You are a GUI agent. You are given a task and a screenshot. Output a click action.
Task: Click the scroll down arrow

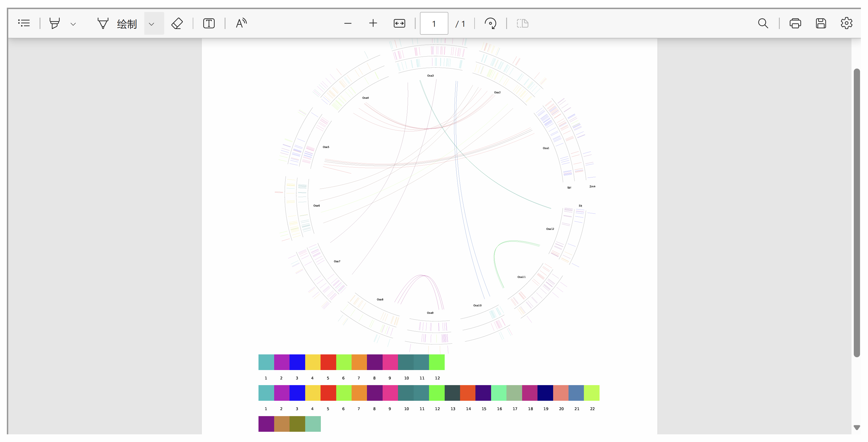857,427
